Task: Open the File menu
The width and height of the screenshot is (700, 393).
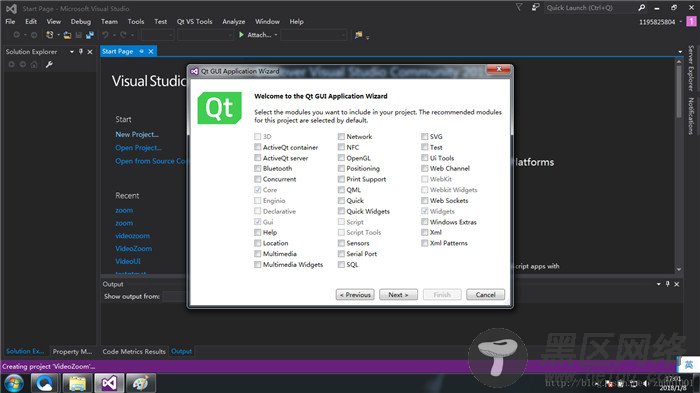Action: click(x=10, y=21)
